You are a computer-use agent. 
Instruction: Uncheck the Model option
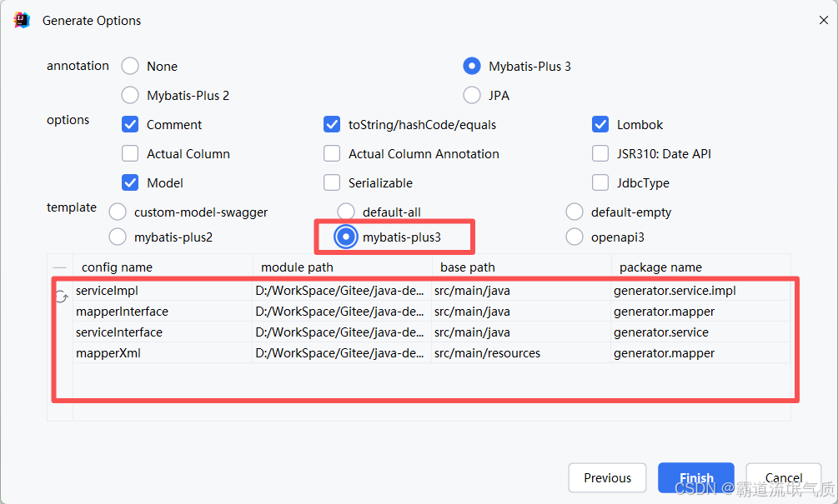click(x=130, y=183)
